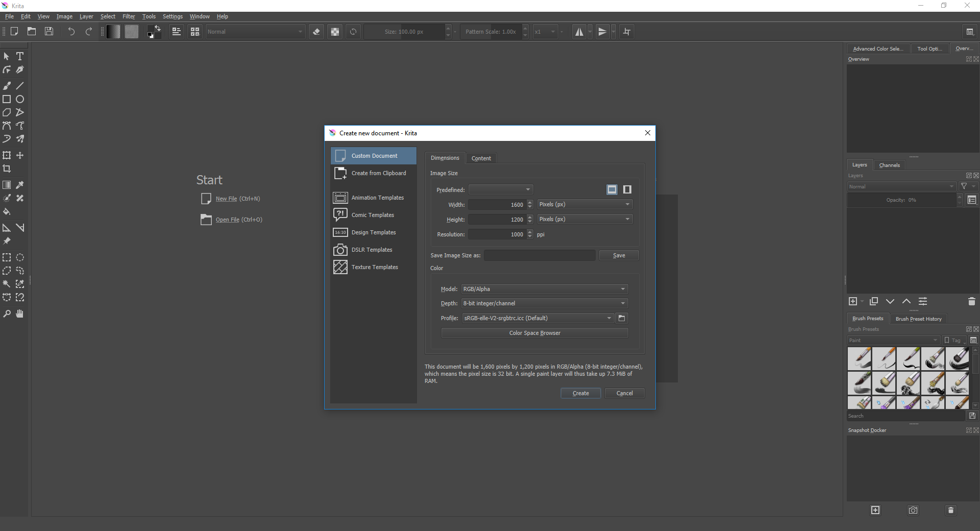Click Save next to image size name

pyautogui.click(x=619, y=255)
